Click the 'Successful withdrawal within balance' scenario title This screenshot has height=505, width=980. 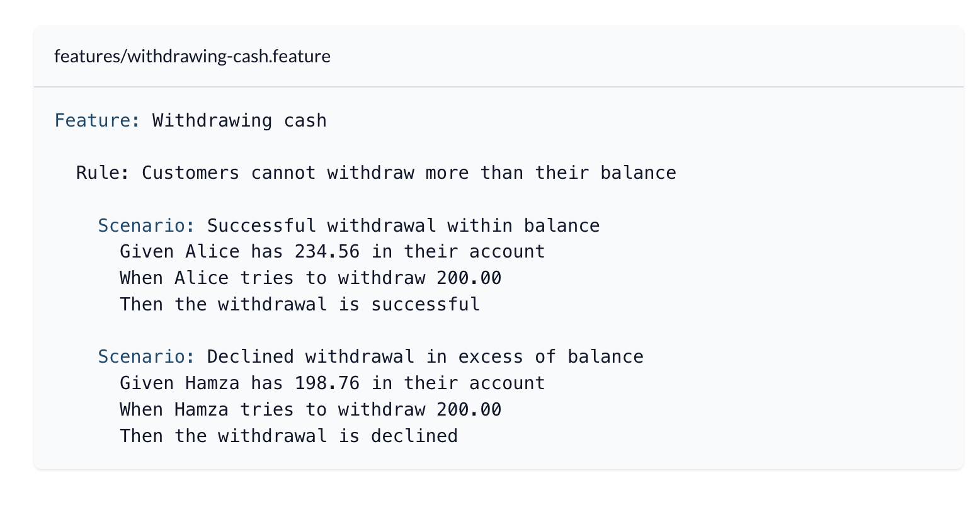[403, 225]
